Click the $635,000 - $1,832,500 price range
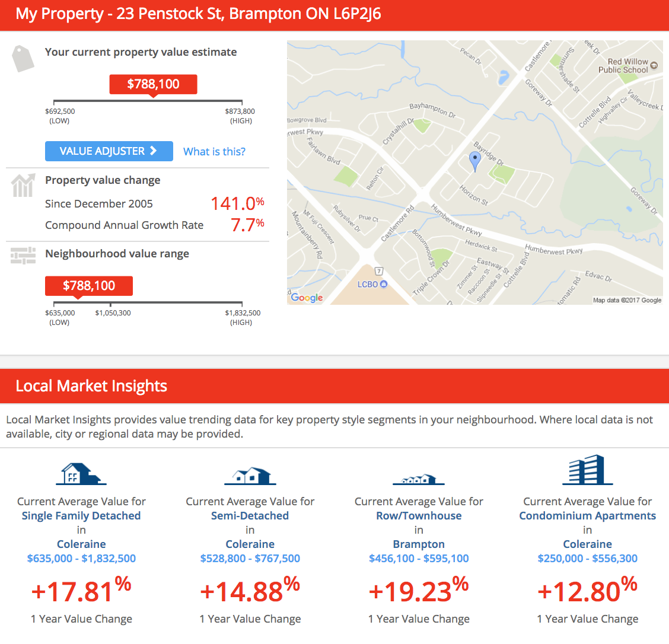669x644 pixels. coord(81,558)
